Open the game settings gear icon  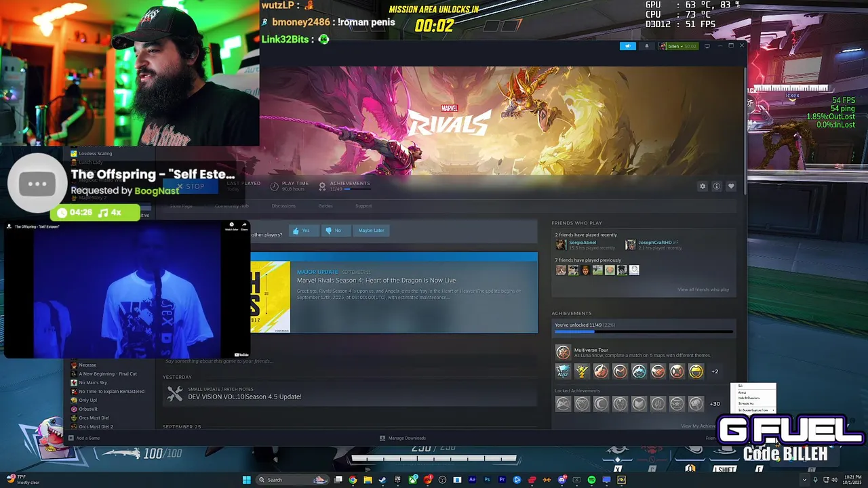click(703, 186)
